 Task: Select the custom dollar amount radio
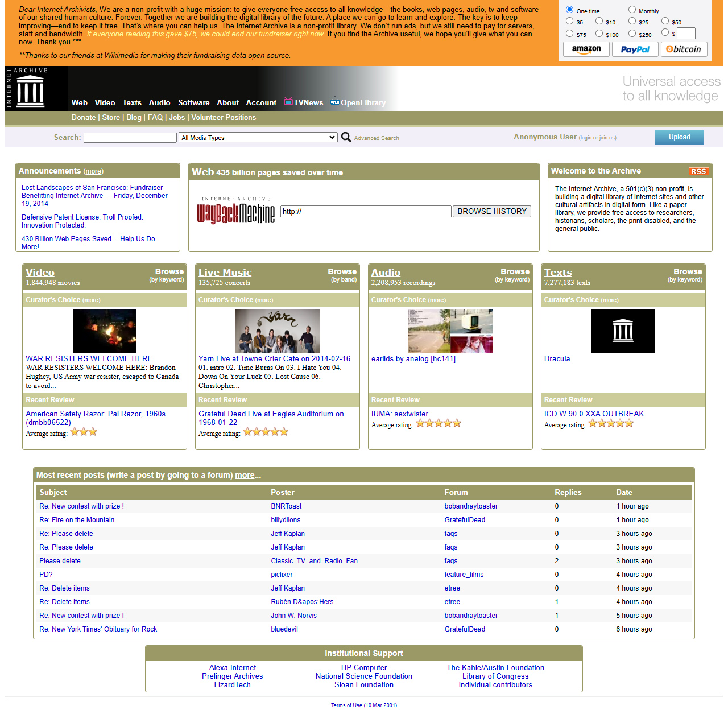[665, 32]
